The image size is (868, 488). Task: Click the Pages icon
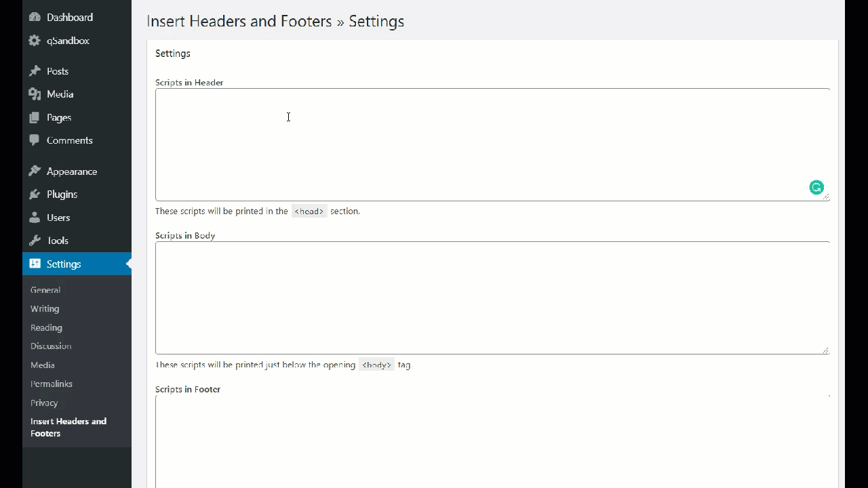tap(35, 117)
